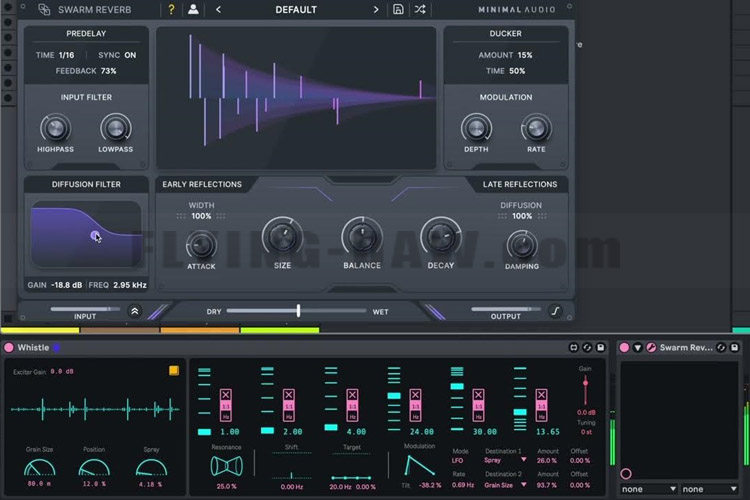This screenshot has height=500, width=750.
Task: Toggle the X on resonator 4.00
Action: point(352,395)
